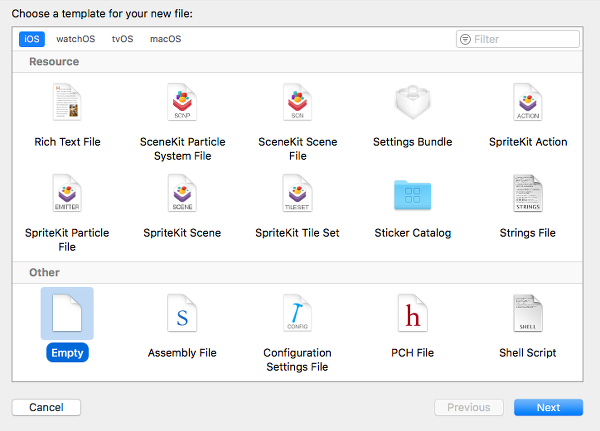The height and width of the screenshot is (431, 600).
Task: Choose the Strings File icon
Action: point(528,193)
